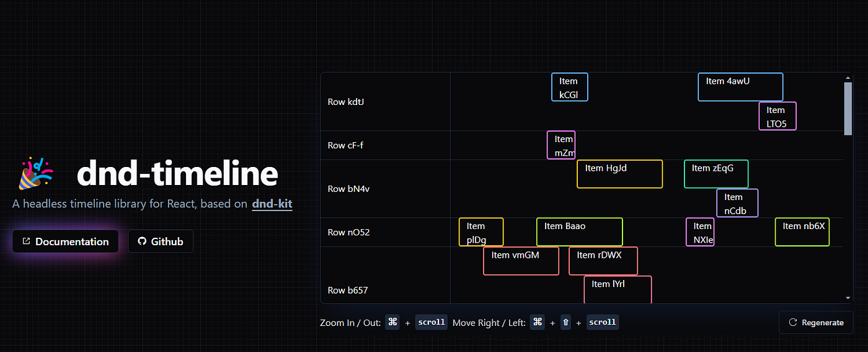Click the circular arrow regenerate icon
868x352 pixels.
[x=792, y=322]
